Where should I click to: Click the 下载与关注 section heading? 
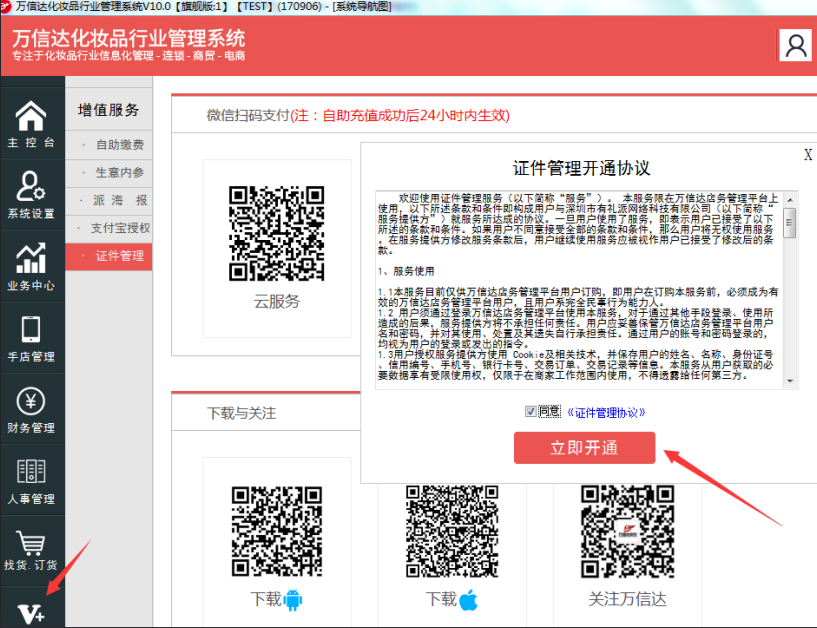pyautogui.click(x=241, y=413)
